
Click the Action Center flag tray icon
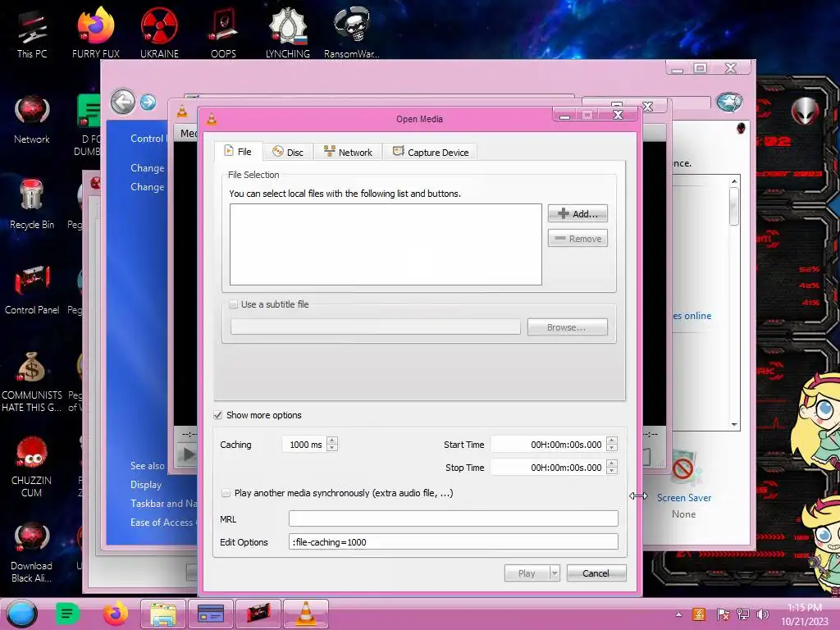point(723,614)
